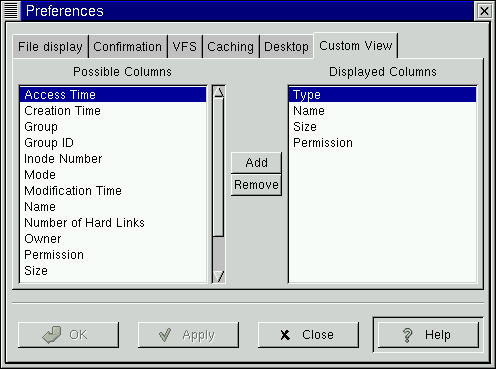Click the Close button with X icon
The height and width of the screenshot is (369, 496).
click(308, 335)
